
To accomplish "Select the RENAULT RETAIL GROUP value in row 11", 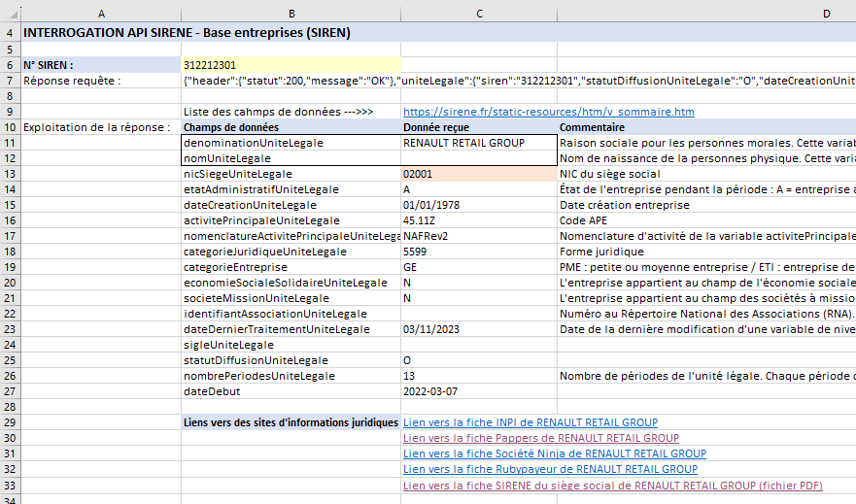I will [479, 143].
